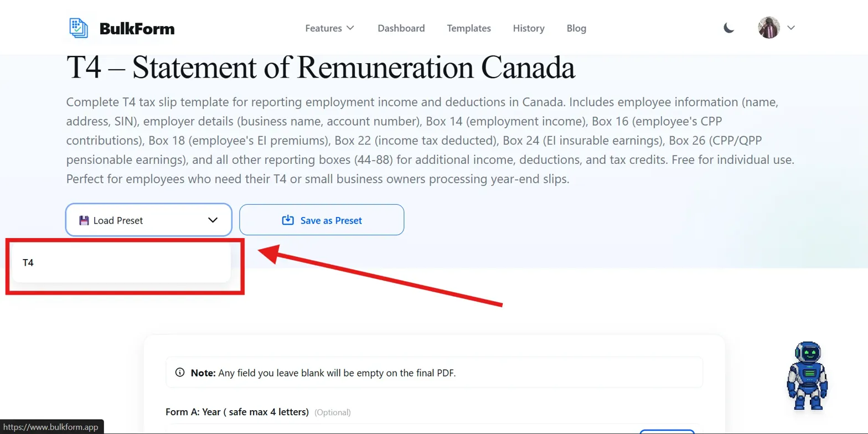Open the robot chatbot assistant
The height and width of the screenshot is (434, 868).
(807, 376)
